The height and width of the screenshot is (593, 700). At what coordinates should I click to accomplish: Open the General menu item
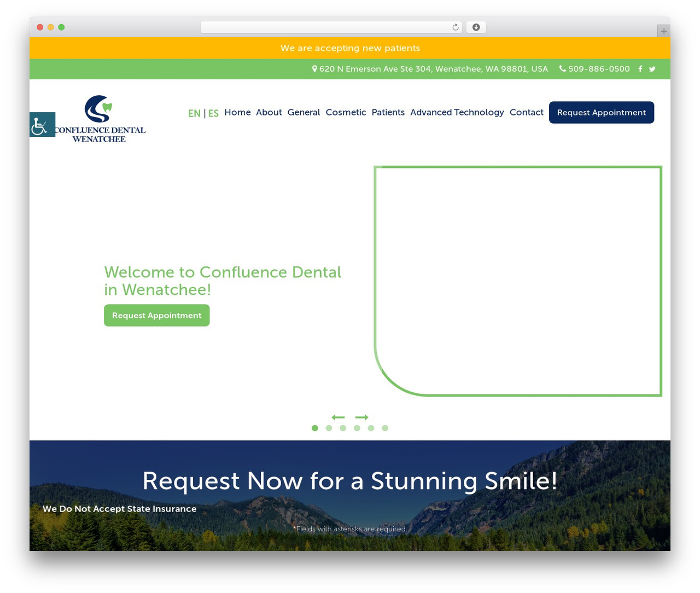coord(304,112)
